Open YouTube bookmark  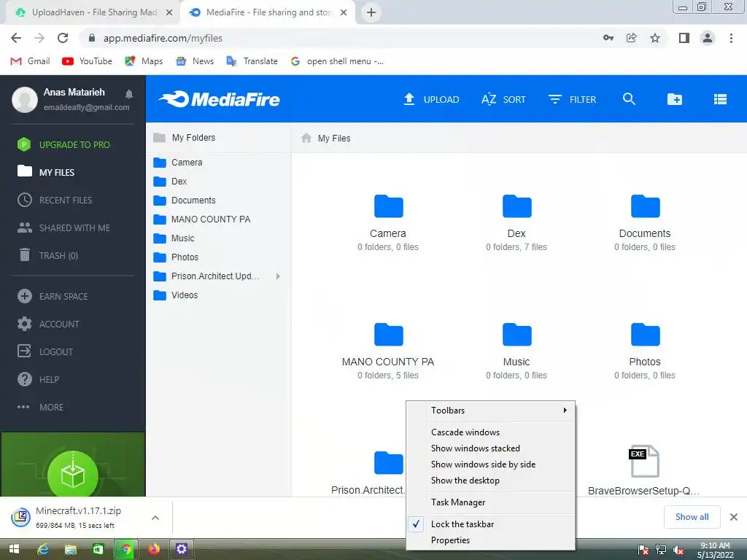tap(88, 61)
